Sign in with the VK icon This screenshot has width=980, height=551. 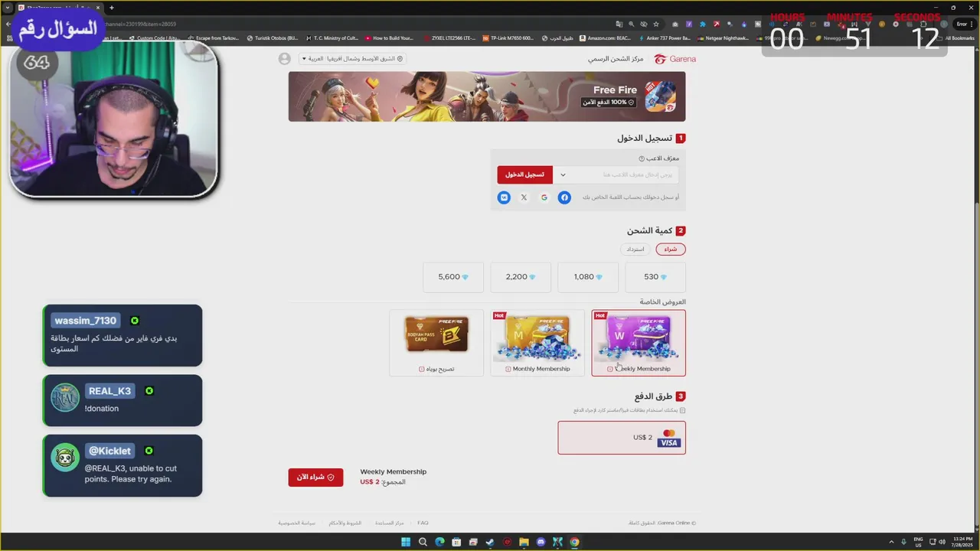point(504,197)
